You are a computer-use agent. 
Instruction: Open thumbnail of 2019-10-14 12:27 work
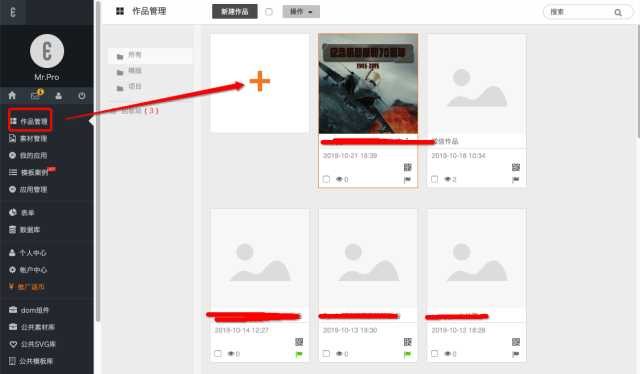point(260,258)
